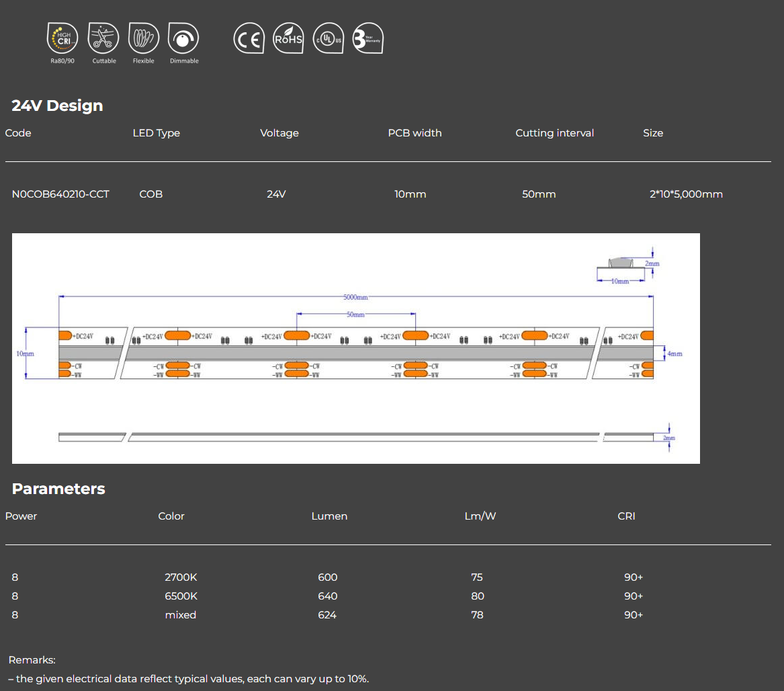Click the PCB width column header

415,133
